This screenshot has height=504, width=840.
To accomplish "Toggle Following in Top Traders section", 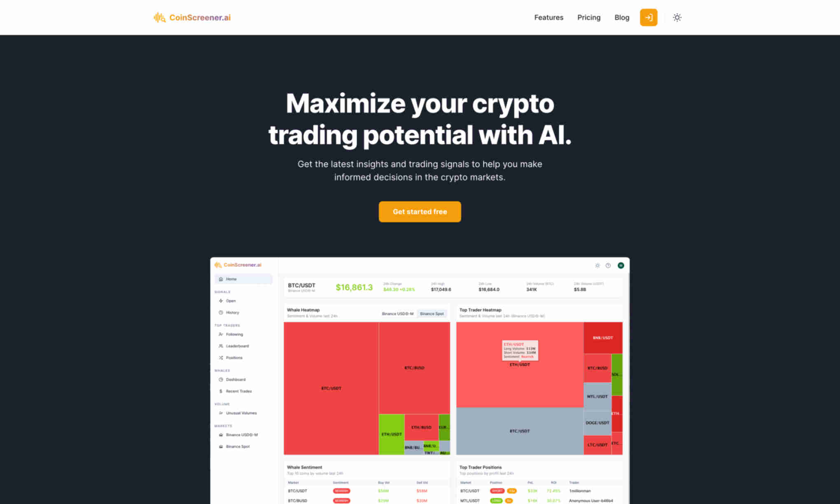I will pos(233,334).
